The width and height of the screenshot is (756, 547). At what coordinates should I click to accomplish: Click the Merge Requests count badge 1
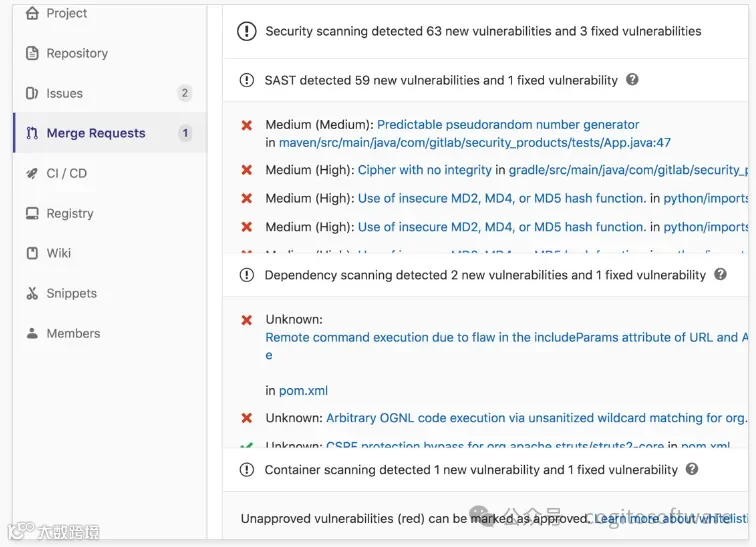185,133
